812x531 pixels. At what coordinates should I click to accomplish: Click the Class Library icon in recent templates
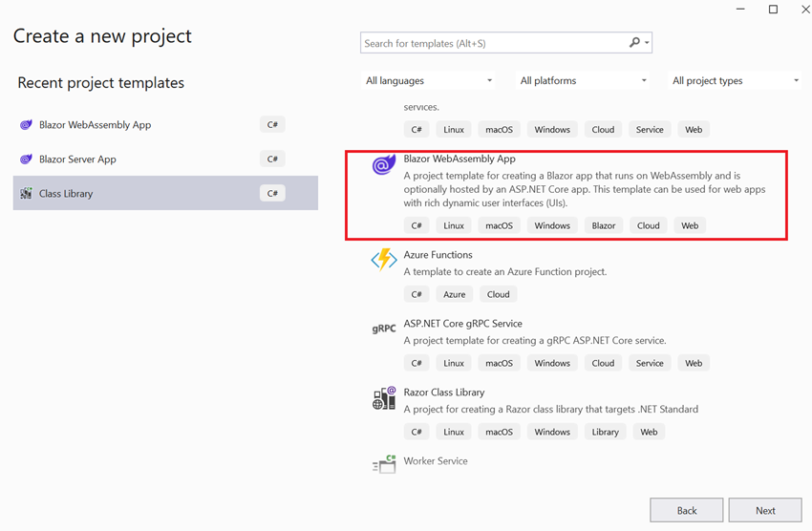click(26, 194)
